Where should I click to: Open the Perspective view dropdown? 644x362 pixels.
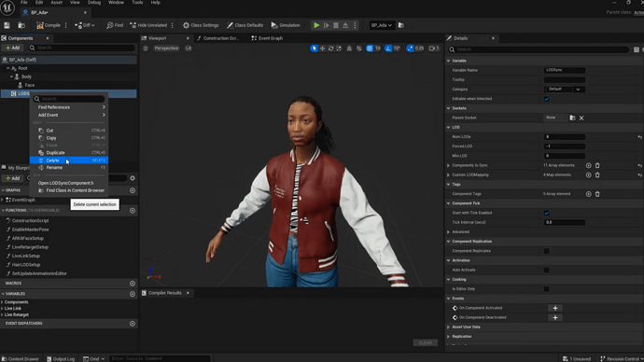click(166, 49)
